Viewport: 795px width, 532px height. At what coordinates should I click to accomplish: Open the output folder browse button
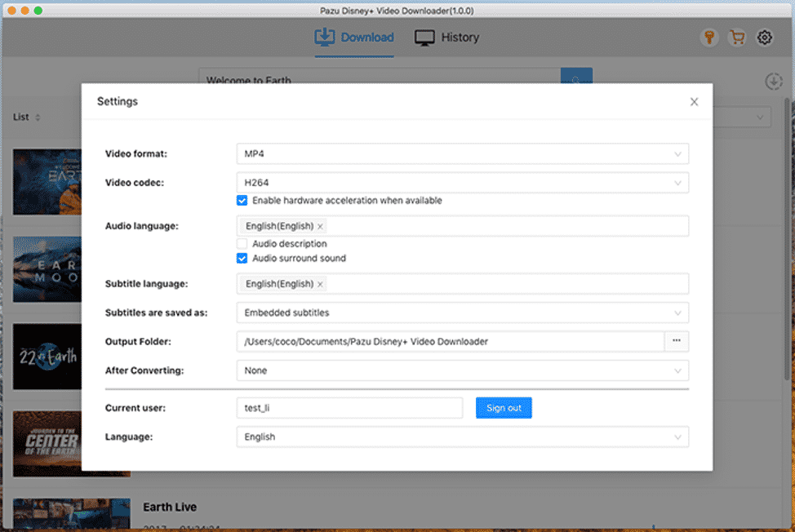(x=676, y=341)
